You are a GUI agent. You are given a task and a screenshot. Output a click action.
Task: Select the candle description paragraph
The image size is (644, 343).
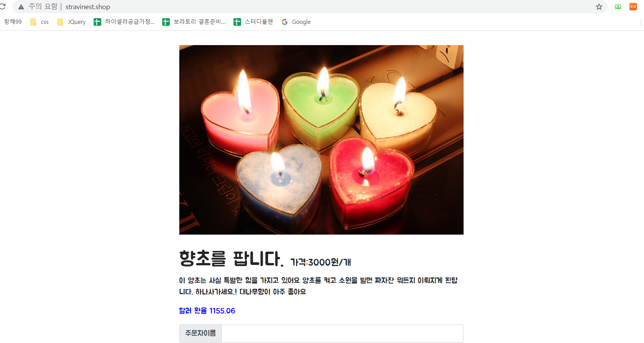point(318,286)
